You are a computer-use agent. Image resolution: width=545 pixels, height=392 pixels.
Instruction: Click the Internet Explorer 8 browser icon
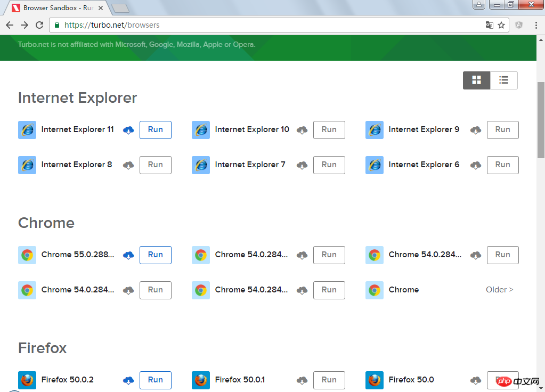(27, 165)
